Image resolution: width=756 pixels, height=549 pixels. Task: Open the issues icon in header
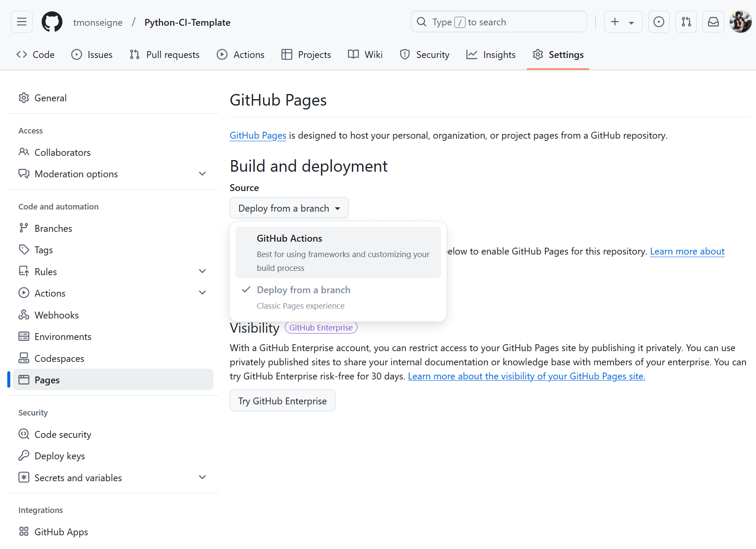[x=659, y=22]
